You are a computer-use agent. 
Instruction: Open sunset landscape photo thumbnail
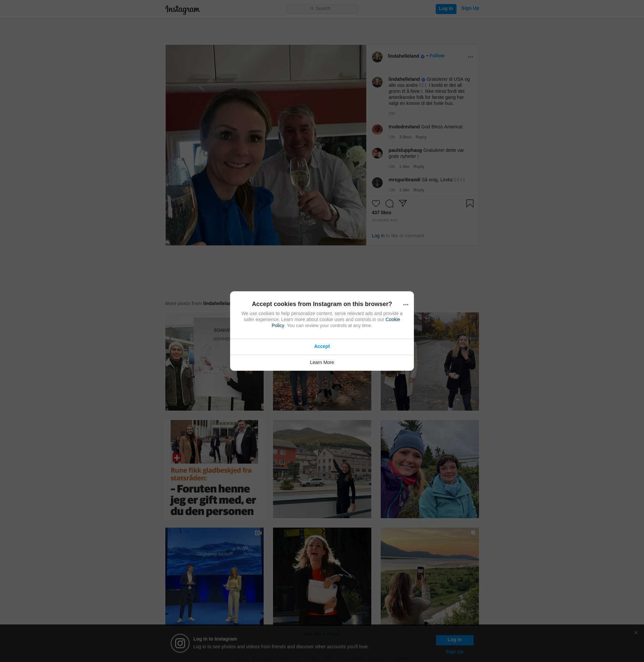click(430, 577)
